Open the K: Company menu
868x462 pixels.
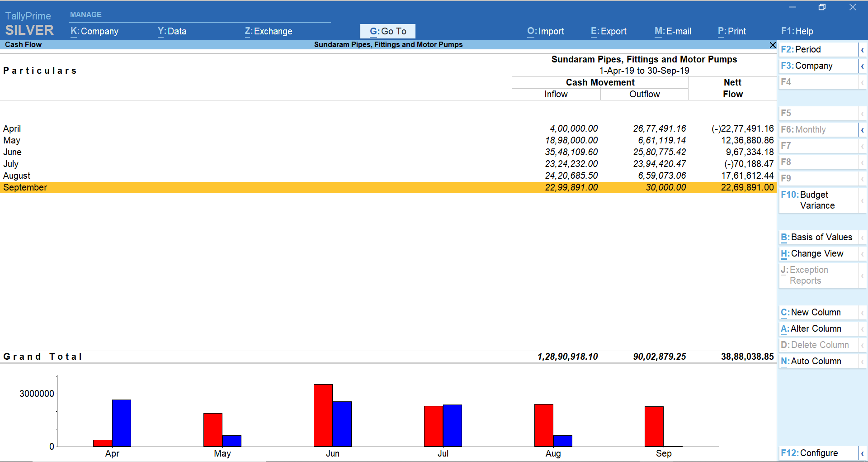click(94, 31)
